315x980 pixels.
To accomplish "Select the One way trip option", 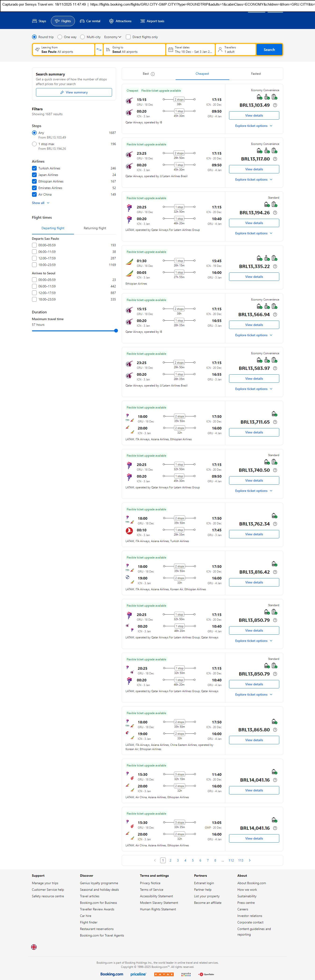I will (60, 37).
